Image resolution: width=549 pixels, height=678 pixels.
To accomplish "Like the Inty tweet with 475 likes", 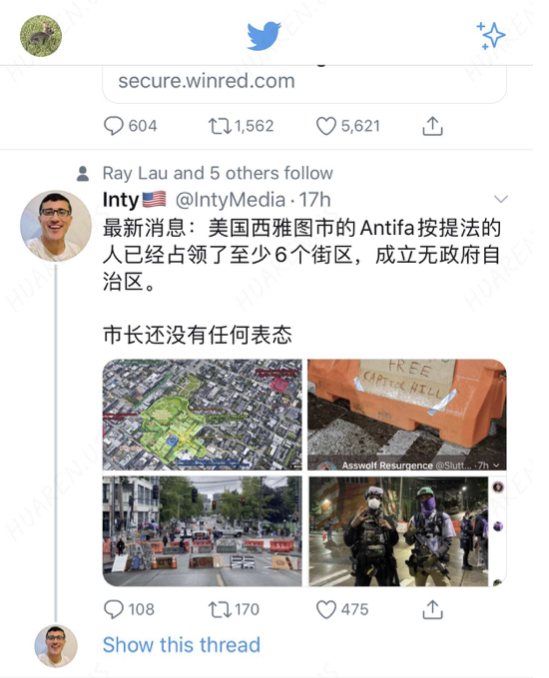I will click(326, 610).
